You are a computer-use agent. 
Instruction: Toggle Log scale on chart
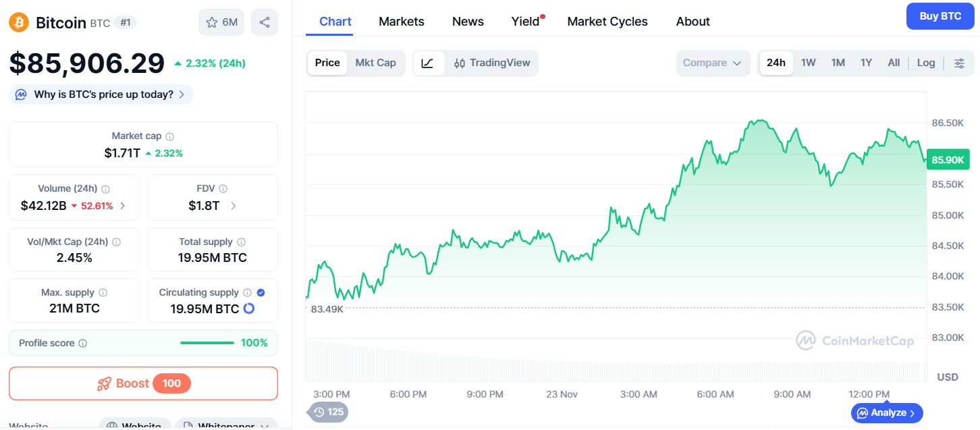coord(925,63)
